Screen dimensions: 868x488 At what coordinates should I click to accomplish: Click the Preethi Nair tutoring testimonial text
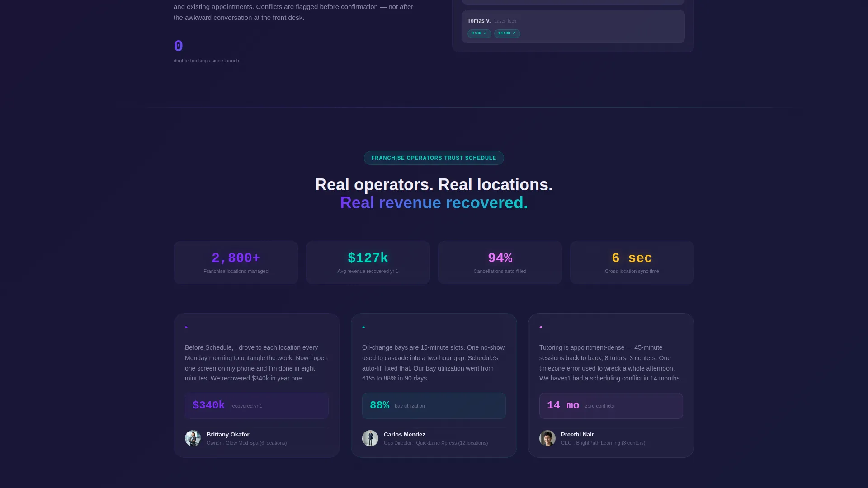tap(611, 363)
